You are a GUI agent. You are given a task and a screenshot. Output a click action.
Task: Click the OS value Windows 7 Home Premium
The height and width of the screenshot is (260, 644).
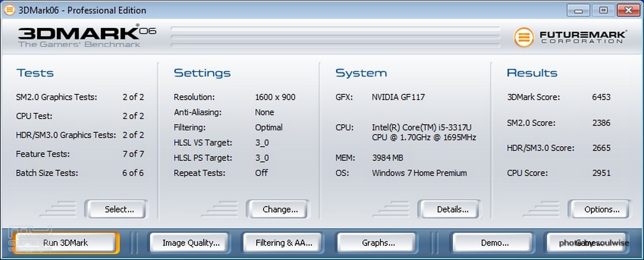tap(419, 173)
